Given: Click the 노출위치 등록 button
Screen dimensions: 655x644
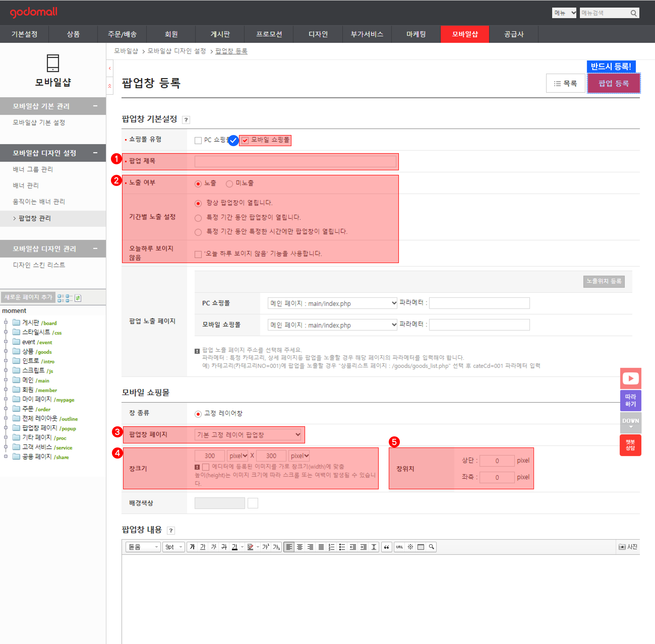Looking at the screenshot, I should 604,281.
